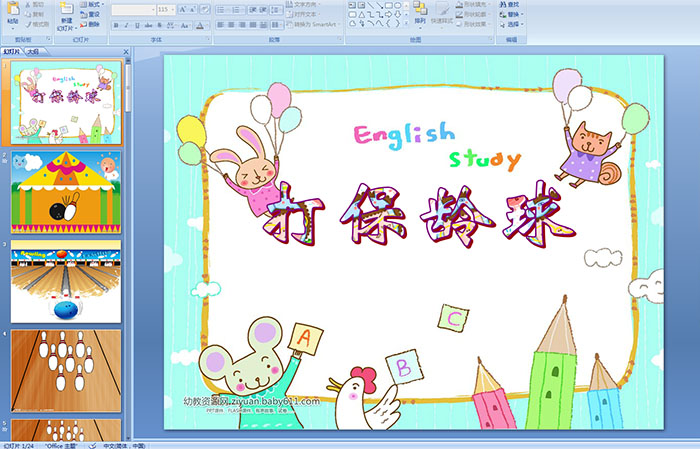Select the Right Arrow block shape

point(388,15)
